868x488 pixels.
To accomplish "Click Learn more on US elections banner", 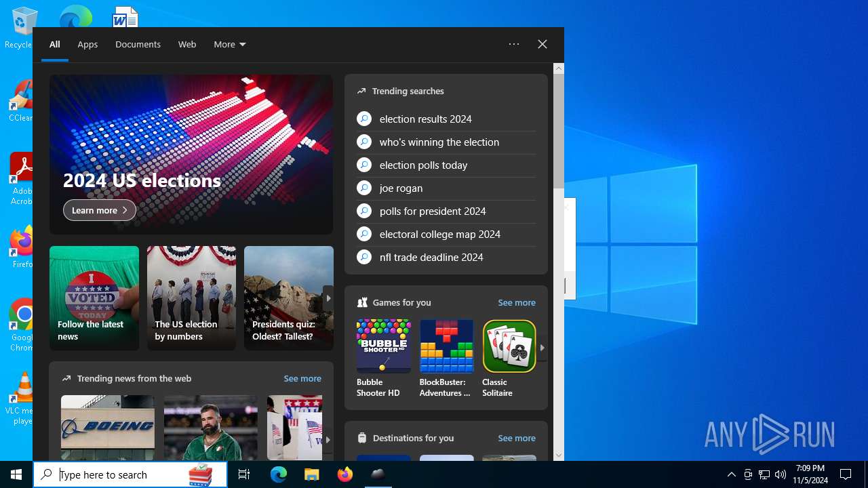I will click(100, 210).
